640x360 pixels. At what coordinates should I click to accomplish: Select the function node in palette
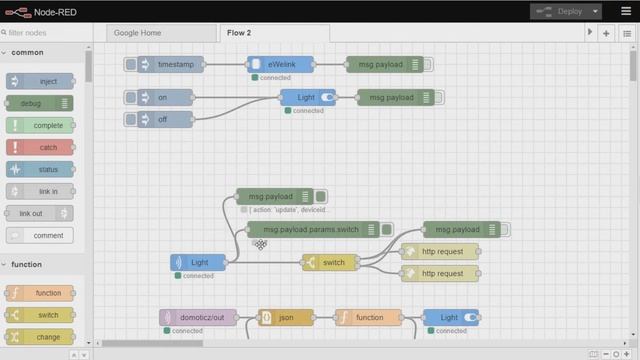pyautogui.click(x=40, y=293)
